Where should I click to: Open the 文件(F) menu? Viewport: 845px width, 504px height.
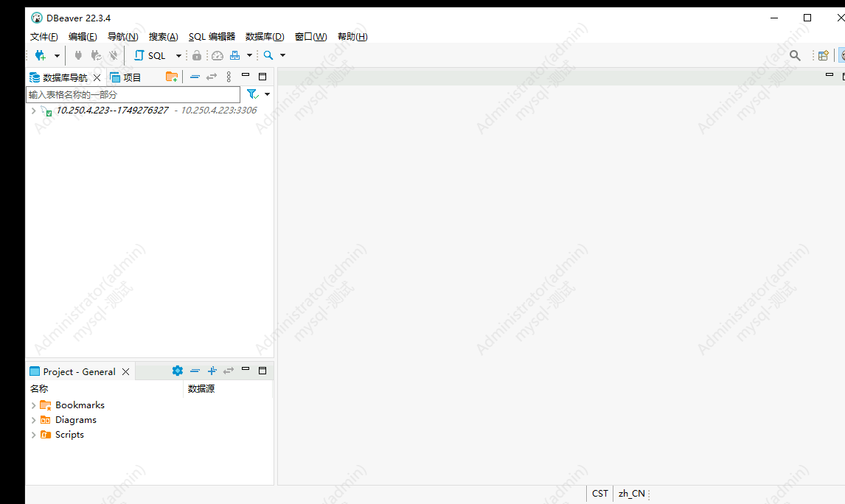pyautogui.click(x=44, y=37)
